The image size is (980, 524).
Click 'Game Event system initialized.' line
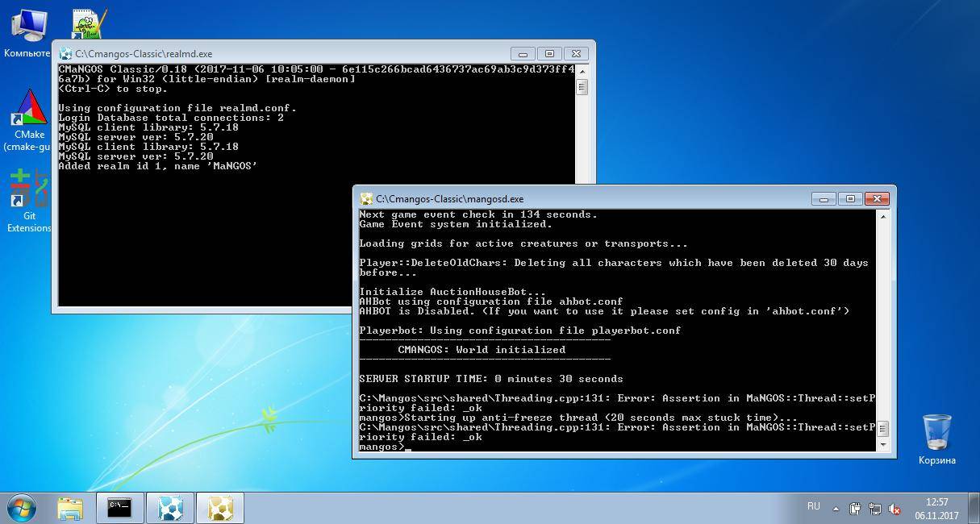(x=456, y=224)
